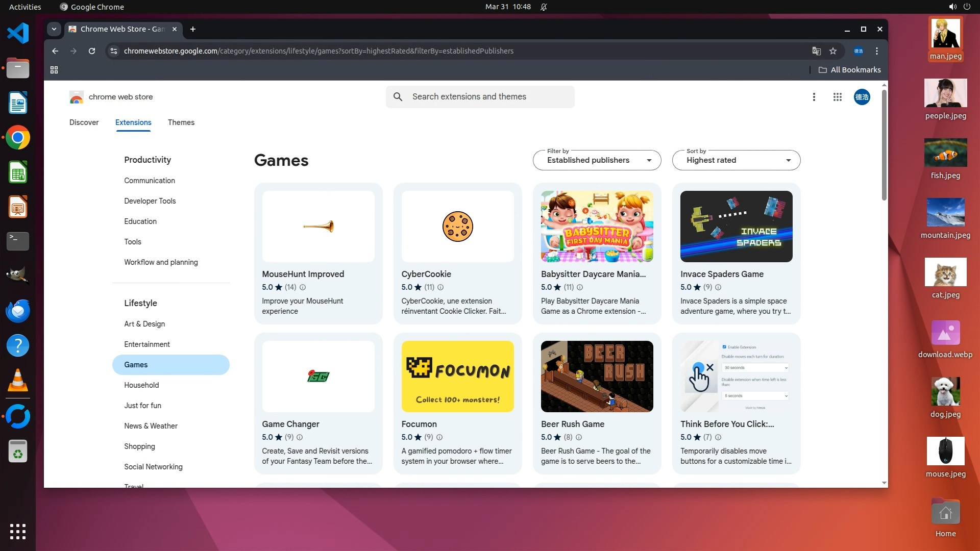The width and height of the screenshot is (980, 551).
Task: Open the tab search chevron button
Action: tap(54, 29)
